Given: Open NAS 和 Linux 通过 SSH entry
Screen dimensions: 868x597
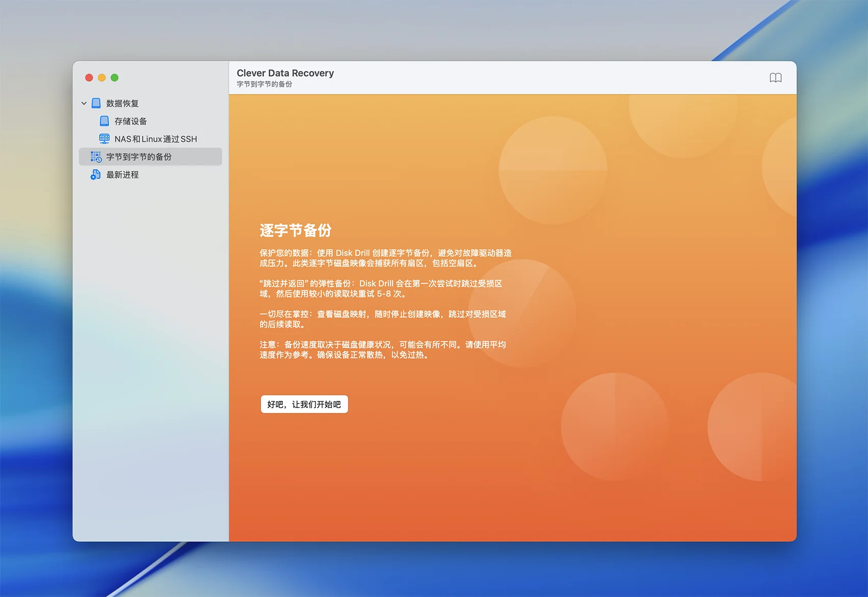Looking at the screenshot, I should (156, 139).
